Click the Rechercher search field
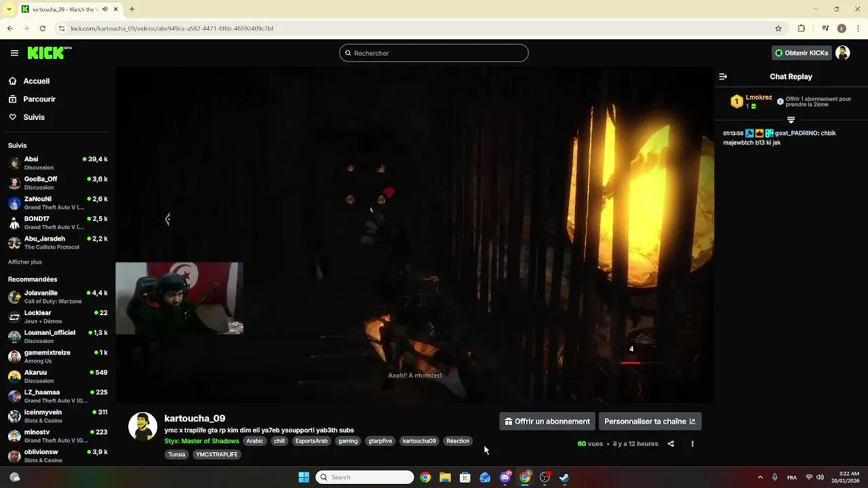Image resolution: width=868 pixels, height=488 pixels. [434, 53]
